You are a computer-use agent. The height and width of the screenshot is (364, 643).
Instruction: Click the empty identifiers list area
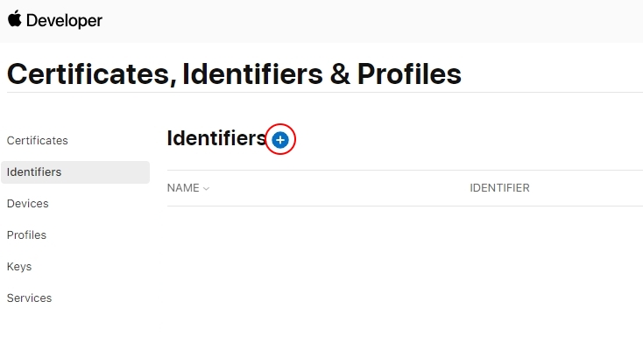tap(405, 283)
